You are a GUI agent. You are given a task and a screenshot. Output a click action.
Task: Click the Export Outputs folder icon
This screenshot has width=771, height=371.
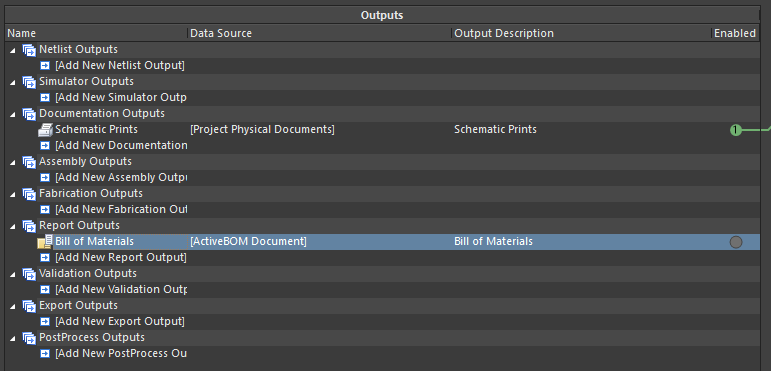pos(29,306)
